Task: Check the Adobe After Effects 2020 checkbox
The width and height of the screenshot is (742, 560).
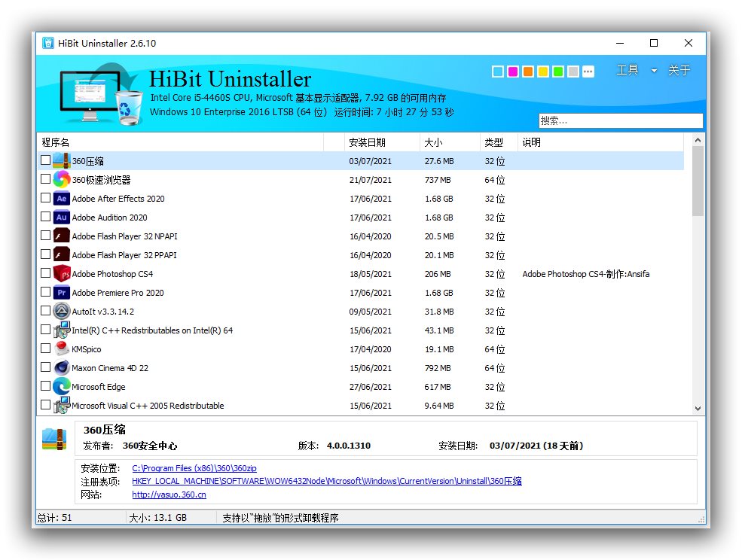Action: point(45,198)
